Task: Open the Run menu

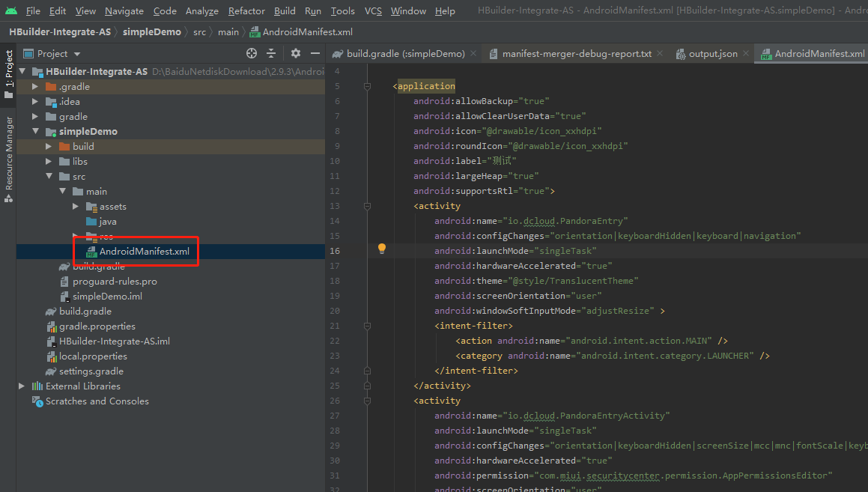Action: pos(313,10)
